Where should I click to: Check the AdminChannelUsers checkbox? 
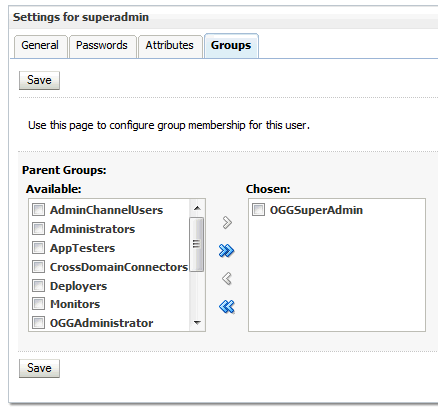38,210
